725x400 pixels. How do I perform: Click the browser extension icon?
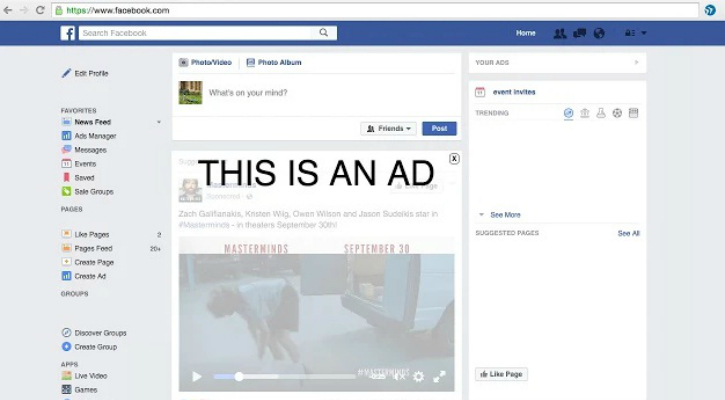click(x=710, y=10)
